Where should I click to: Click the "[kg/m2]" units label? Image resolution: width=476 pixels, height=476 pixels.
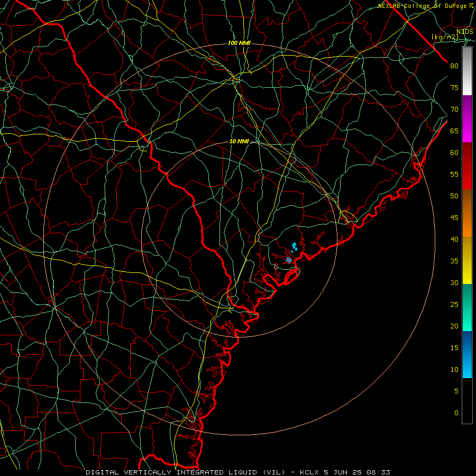coord(445,37)
